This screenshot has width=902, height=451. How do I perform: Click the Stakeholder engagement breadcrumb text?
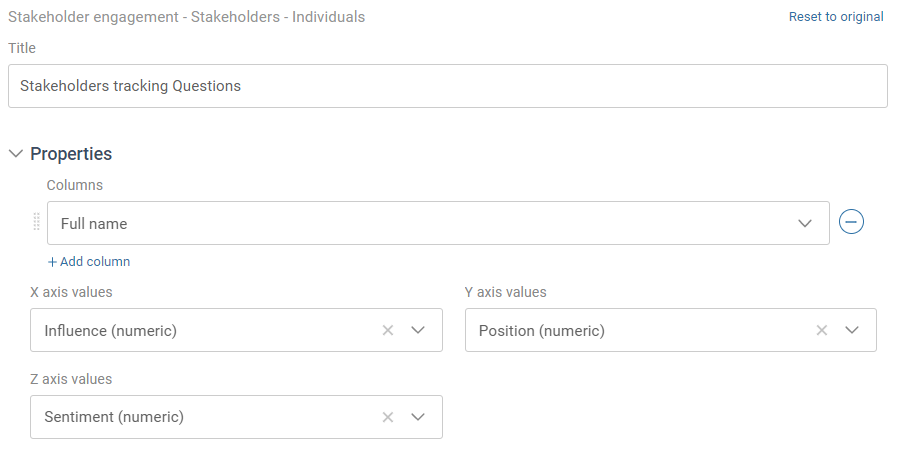point(93,17)
